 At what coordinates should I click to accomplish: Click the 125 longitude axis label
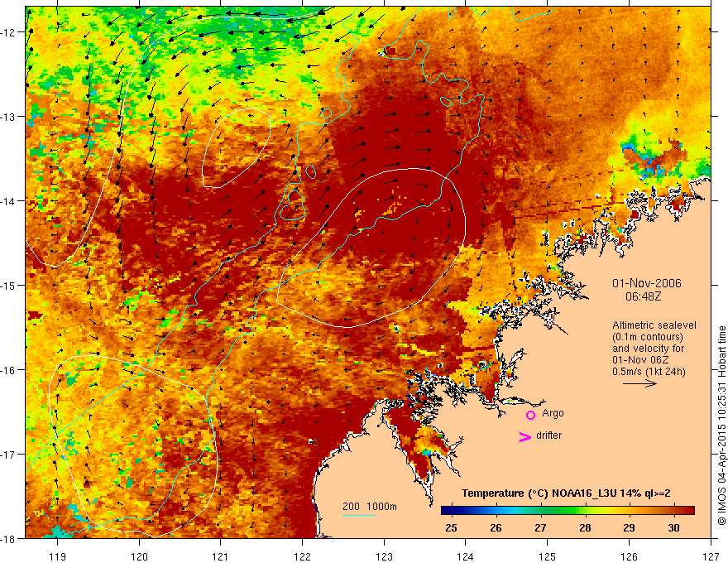click(x=548, y=556)
